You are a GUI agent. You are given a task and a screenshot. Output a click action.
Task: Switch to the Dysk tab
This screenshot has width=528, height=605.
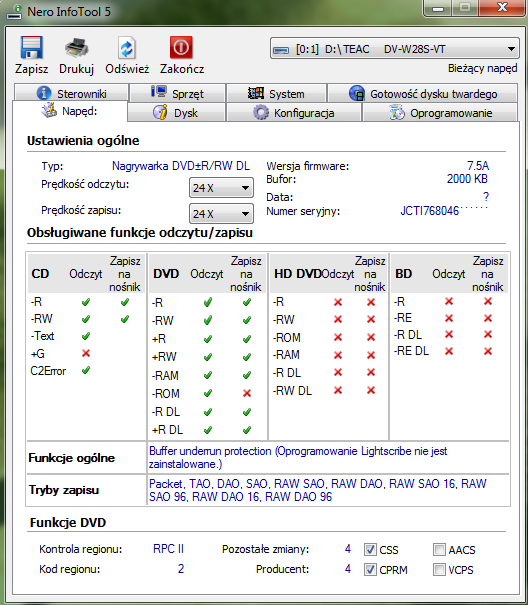[x=176, y=113]
